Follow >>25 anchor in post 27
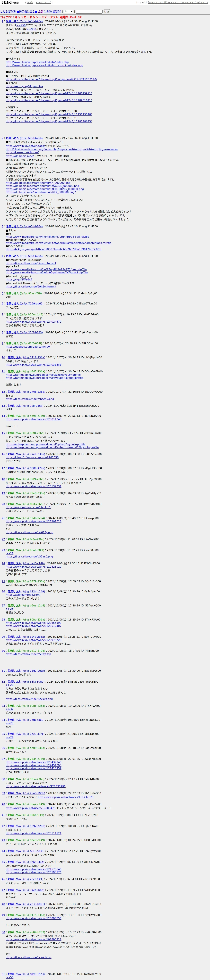 tap(9, 609)
